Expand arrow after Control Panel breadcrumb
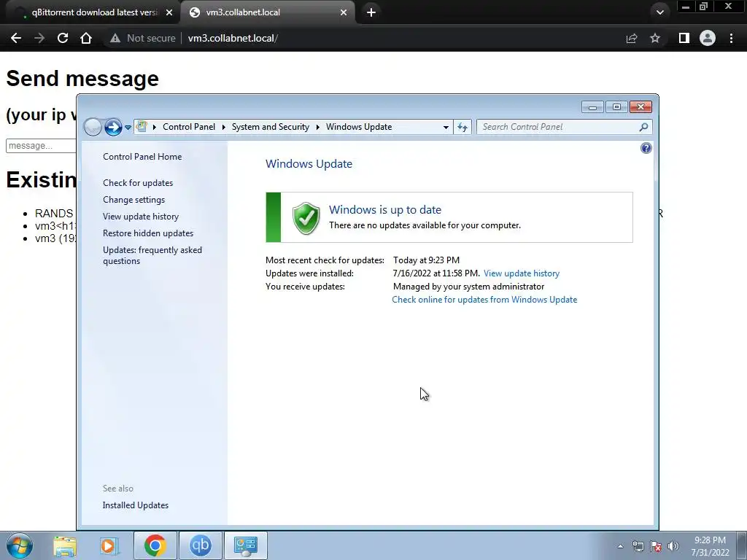Screen dimensions: 747x560 coord(223,127)
